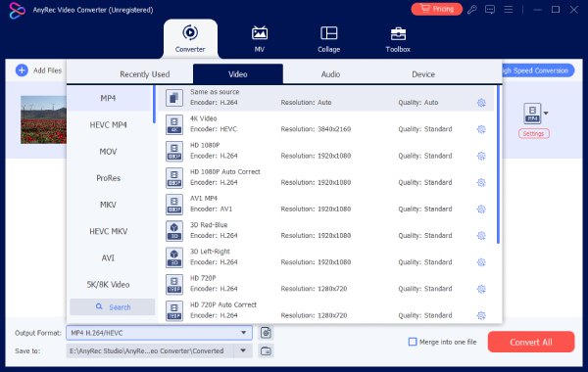Click the Encoder: AV1 text

pyautogui.click(x=211, y=209)
